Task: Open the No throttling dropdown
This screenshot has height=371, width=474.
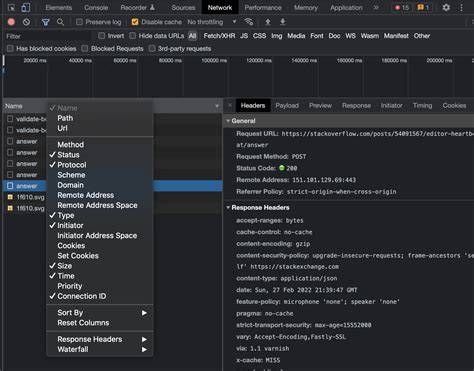Action: pos(212,22)
